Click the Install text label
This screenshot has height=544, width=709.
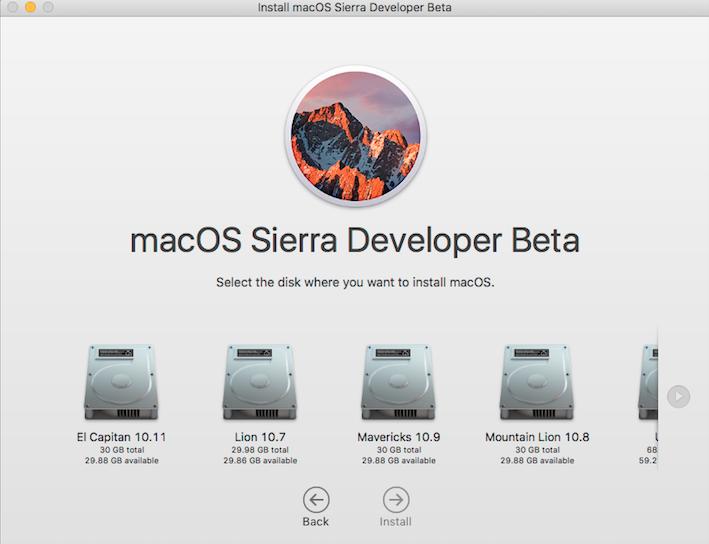(395, 522)
